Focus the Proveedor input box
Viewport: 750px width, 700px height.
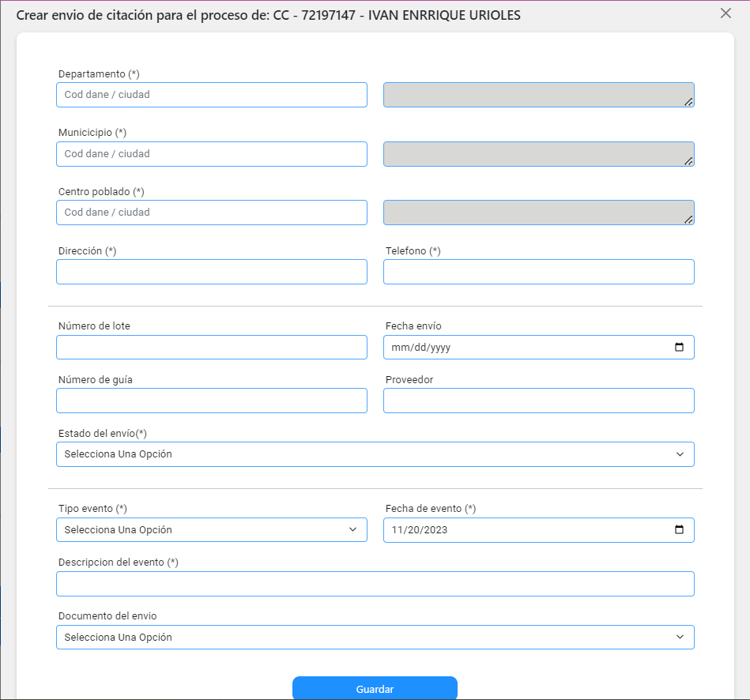tap(538, 401)
